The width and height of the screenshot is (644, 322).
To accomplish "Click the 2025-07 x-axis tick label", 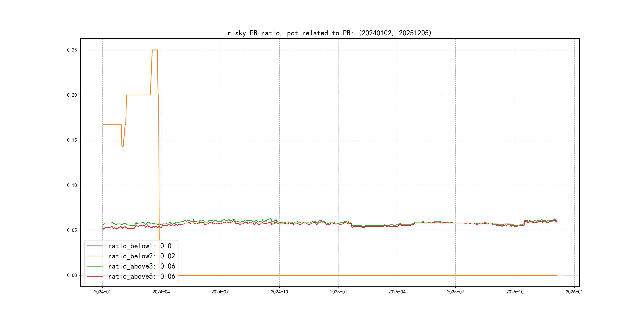I will click(456, 292).
